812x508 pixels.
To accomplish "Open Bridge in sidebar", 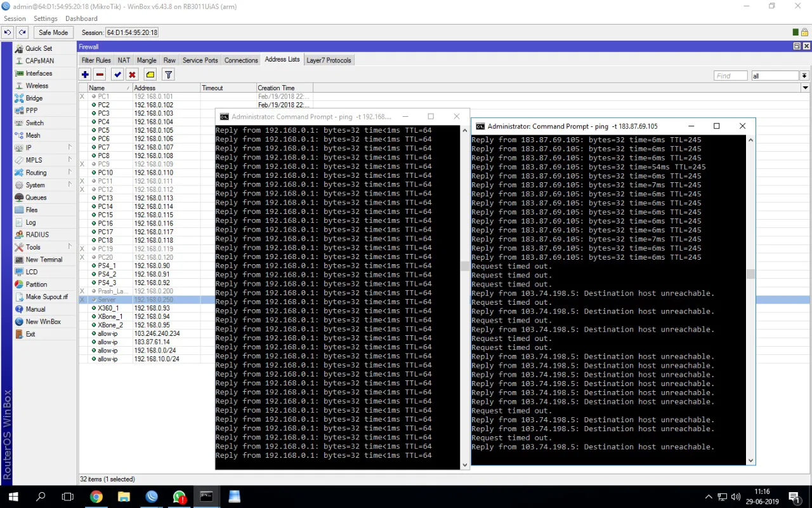I will point(34,98).
